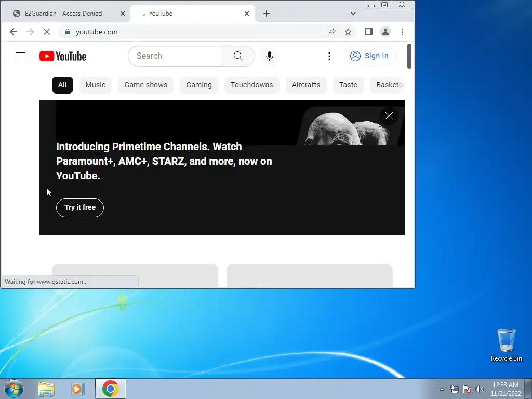532x399 pixels.
Task: Open Action Center flag icon
Action: pos(467,389)
